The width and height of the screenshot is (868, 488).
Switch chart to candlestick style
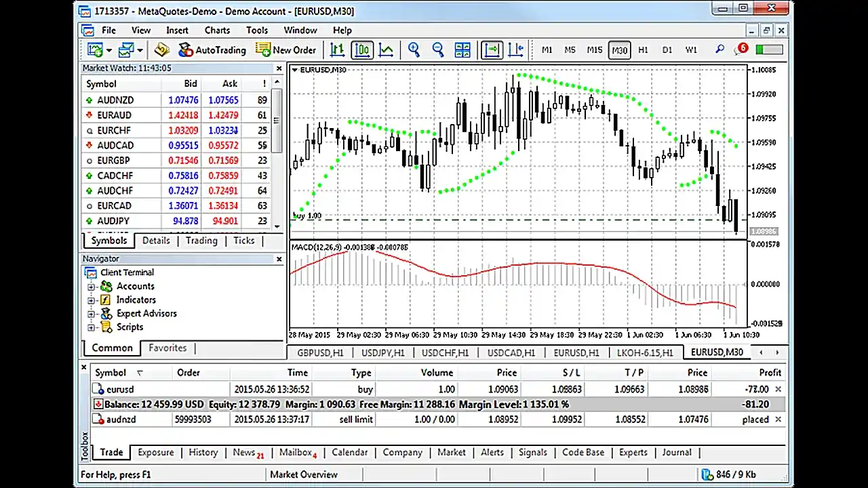pyautogui.click(x=362, y=49)
